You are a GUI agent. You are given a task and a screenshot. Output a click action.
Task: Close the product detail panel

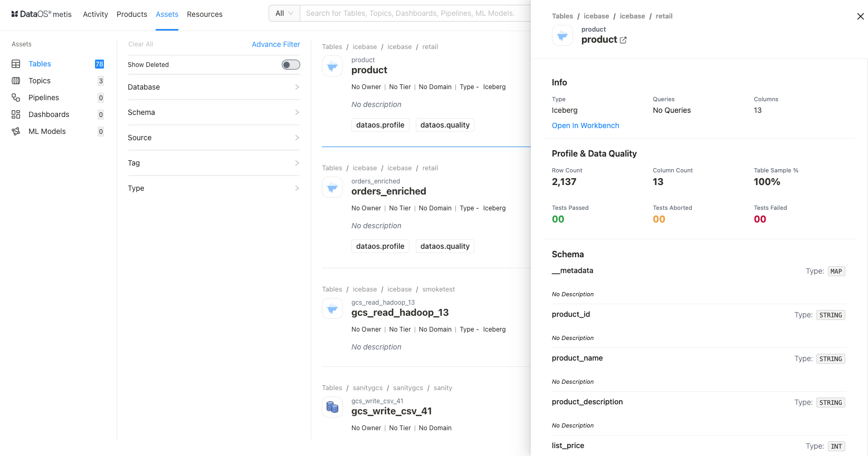click(x=861, y=16)
